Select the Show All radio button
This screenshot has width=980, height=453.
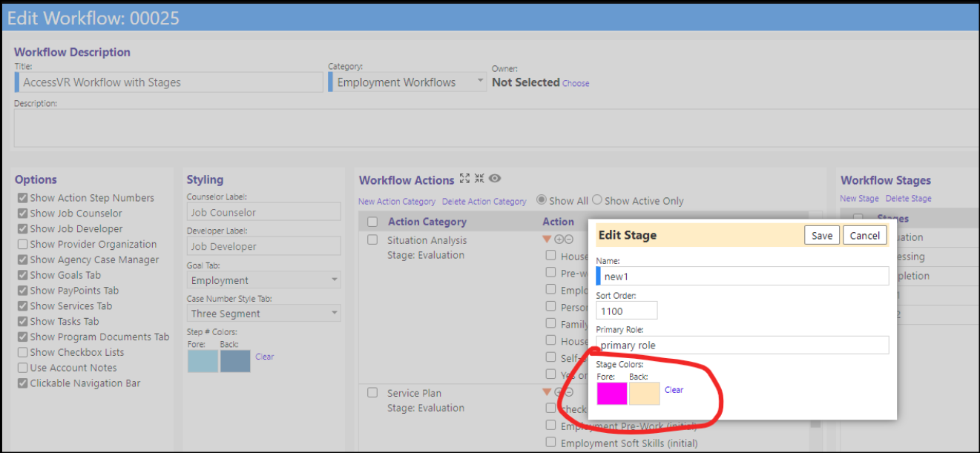point(541,200)
